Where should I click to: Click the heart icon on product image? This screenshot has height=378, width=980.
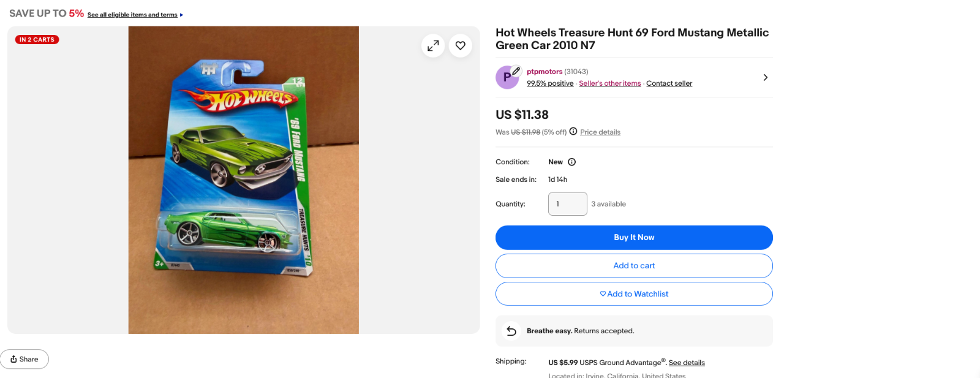tap(461, 46)
